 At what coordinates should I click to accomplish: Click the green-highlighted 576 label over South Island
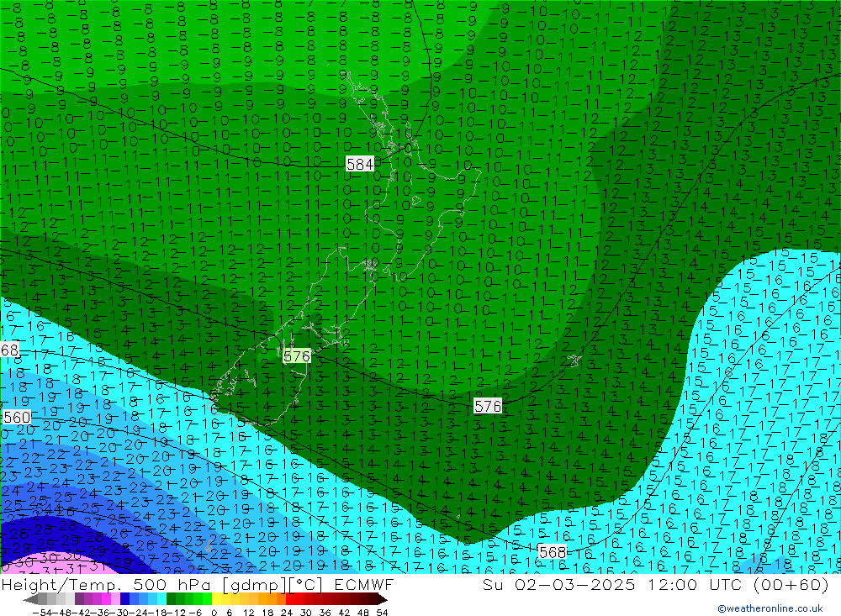tap(297, 356)
